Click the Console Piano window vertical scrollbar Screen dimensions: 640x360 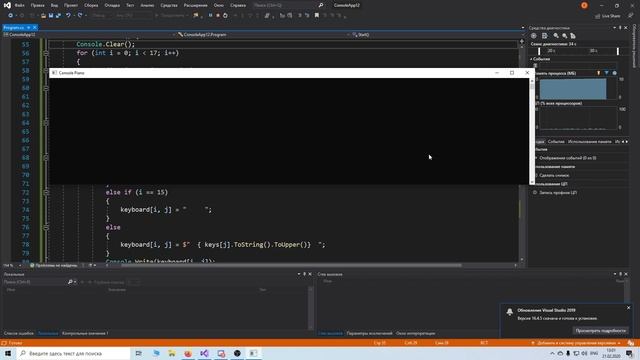point(532,131)
